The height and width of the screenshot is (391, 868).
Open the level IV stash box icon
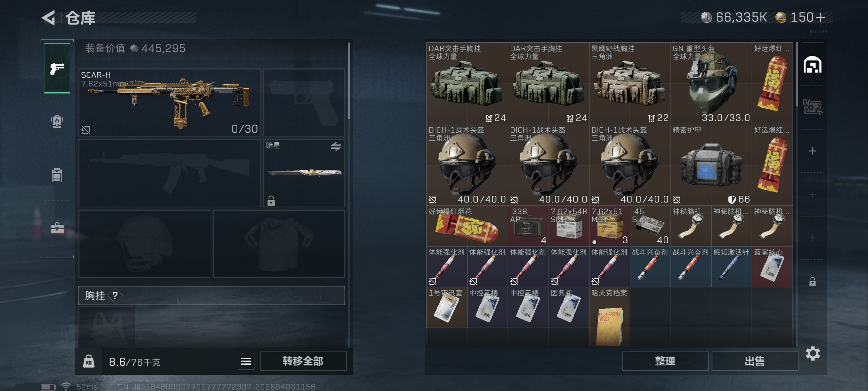(x=812, y=107)
